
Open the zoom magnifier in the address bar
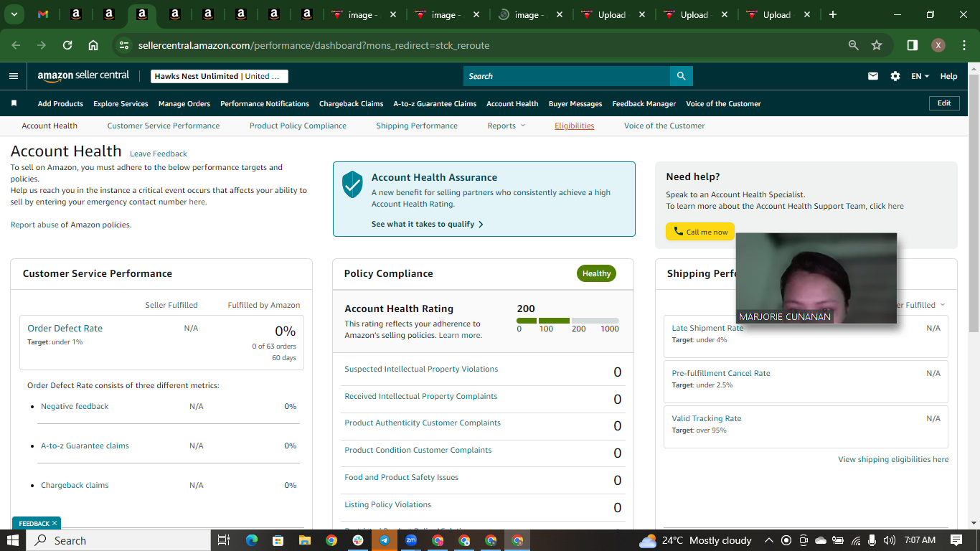coord(854,45)
